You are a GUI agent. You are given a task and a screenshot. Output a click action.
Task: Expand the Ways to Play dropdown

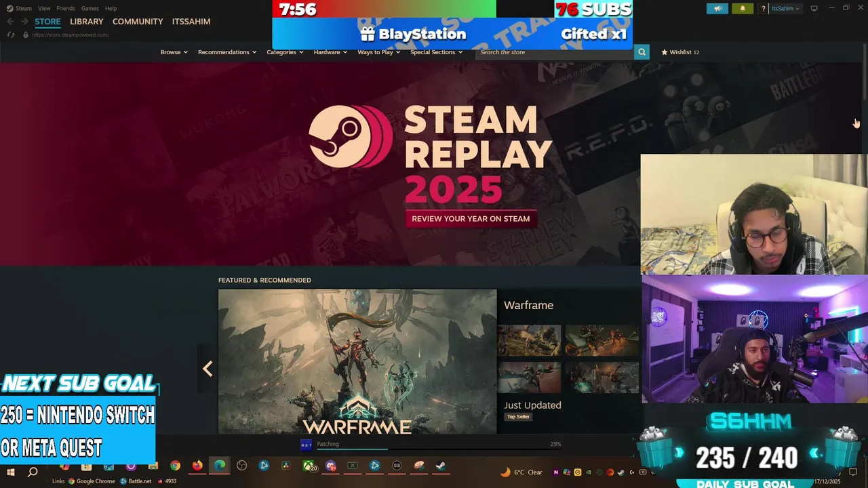pos(378,52)
